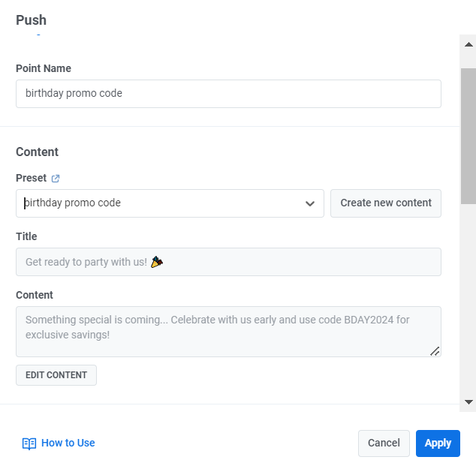Click the party popper emoji in Title
This screenshot has width=476, height=469.
[156, 262]
